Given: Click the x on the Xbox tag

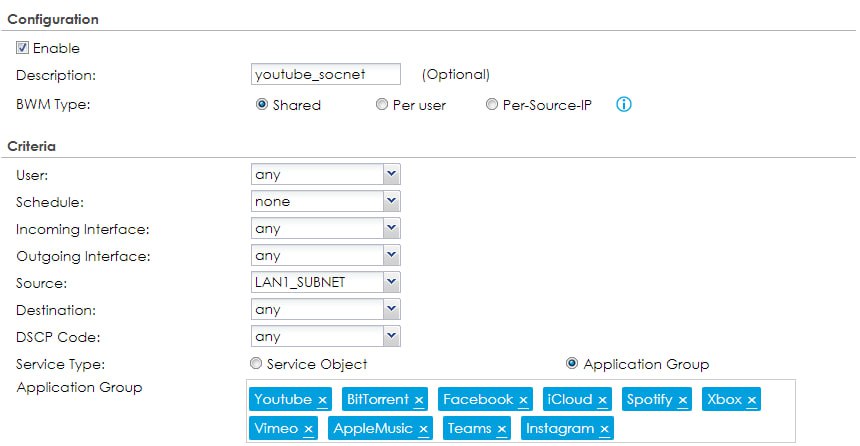Looking at the screenshot, I should (751, 400).
